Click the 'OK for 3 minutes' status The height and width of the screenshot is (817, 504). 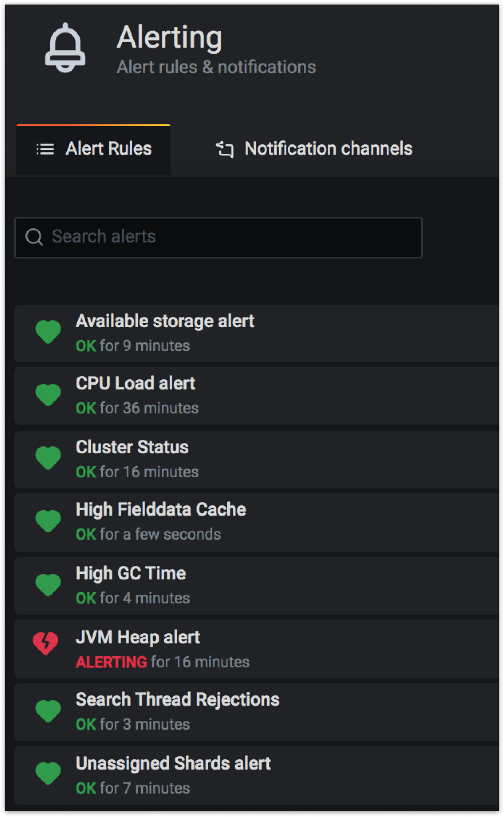pyautogui.click(x=133, y=724)
